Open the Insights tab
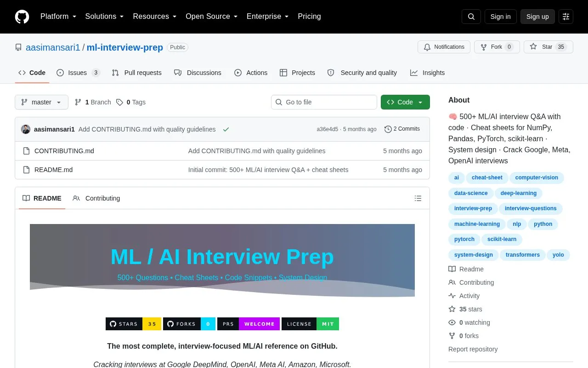588x368 pixels. [427, 73]
